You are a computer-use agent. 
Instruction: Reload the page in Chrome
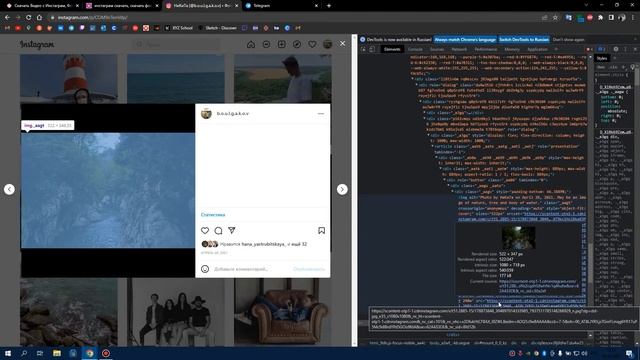(29, 18)
